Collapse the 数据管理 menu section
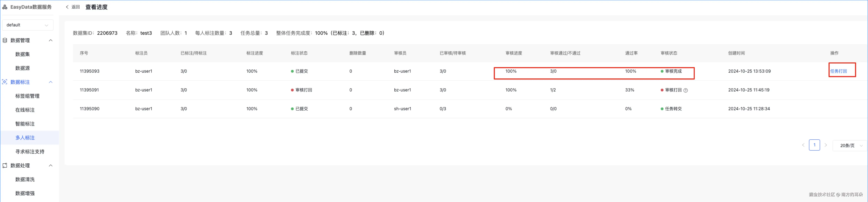The height and width of the screenshot is (202, 868). click(51, 41)
